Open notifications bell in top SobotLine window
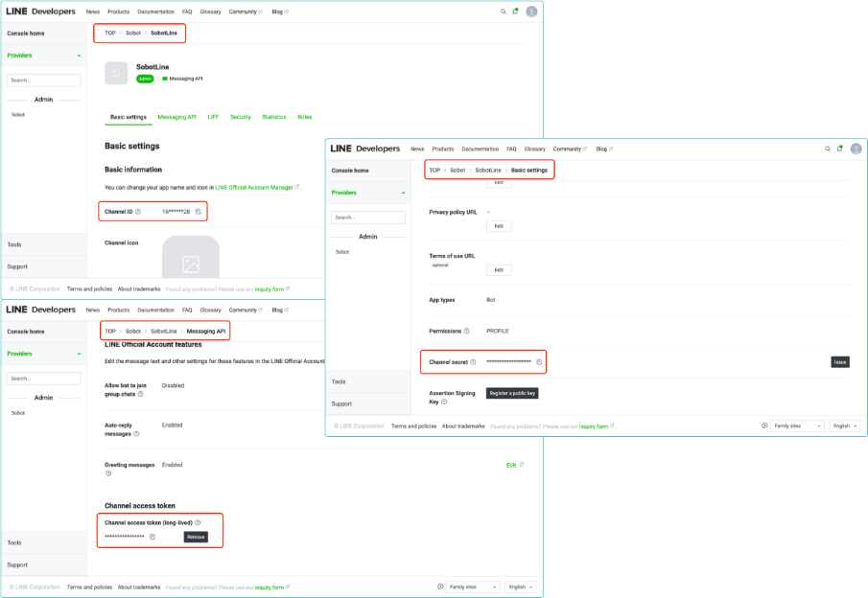 point(515,11)
